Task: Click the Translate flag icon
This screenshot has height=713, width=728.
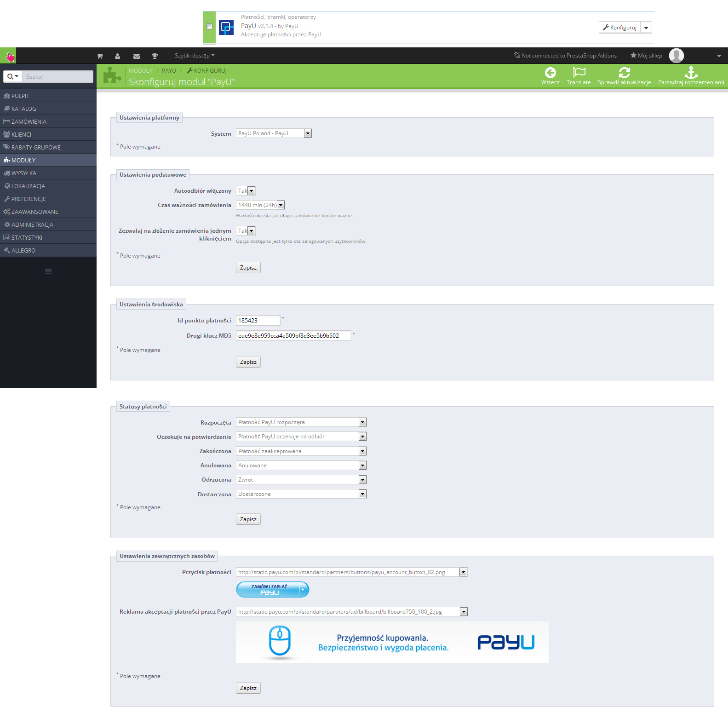Action: point(579,73)
